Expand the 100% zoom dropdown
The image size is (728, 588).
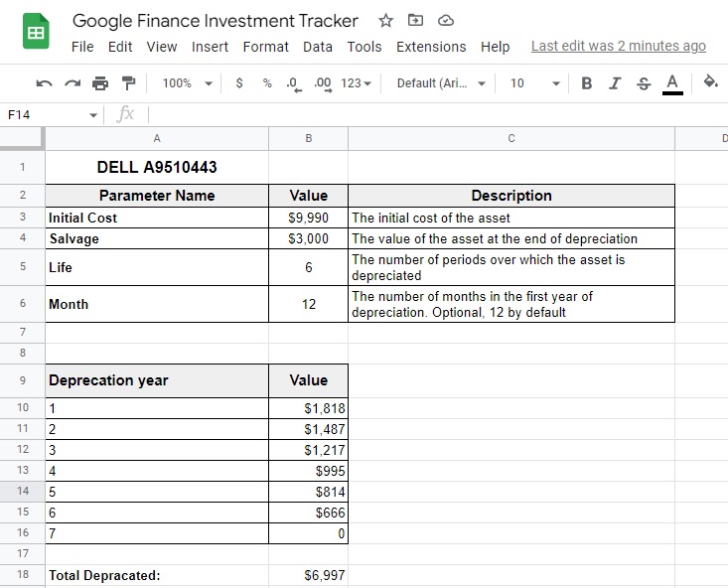click(187, 83)
